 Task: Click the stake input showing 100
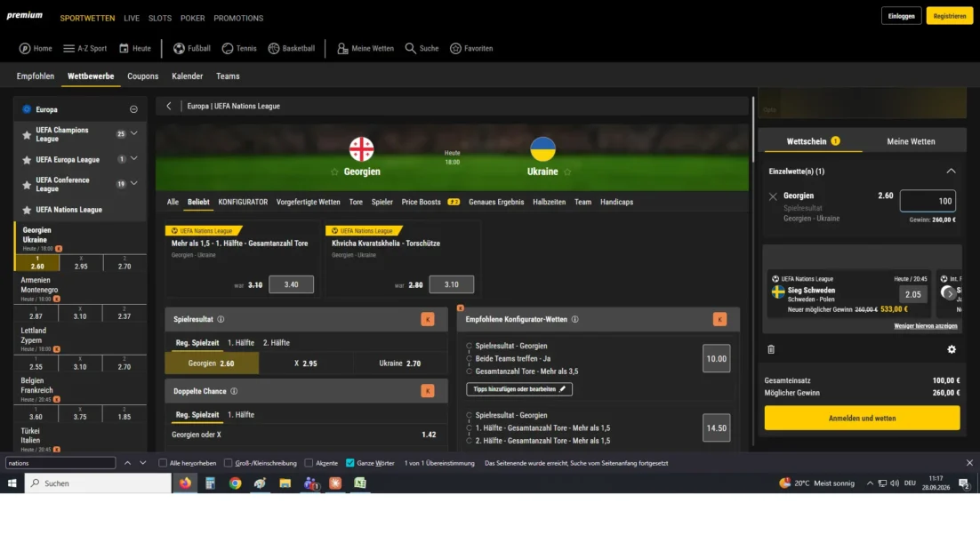pos(928,201)
